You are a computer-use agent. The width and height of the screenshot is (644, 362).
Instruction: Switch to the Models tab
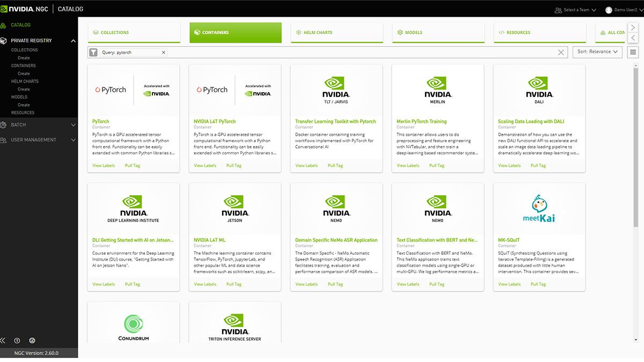438,32
